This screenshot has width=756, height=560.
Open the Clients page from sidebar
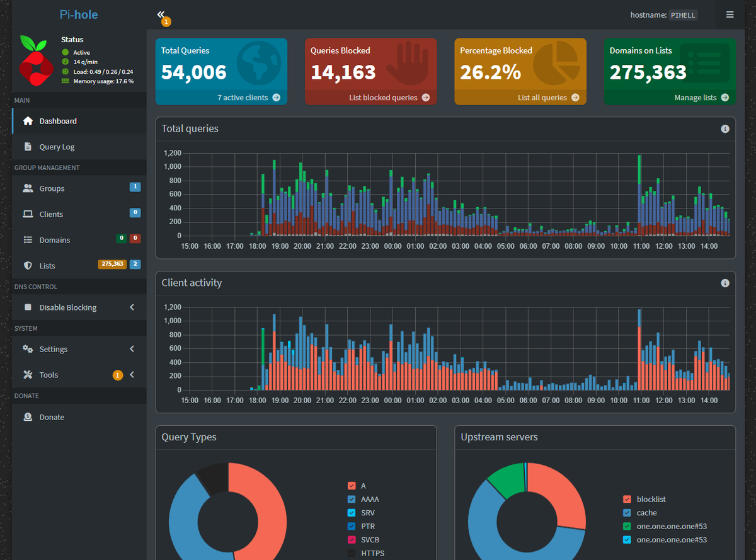click(x=79, y=214)
